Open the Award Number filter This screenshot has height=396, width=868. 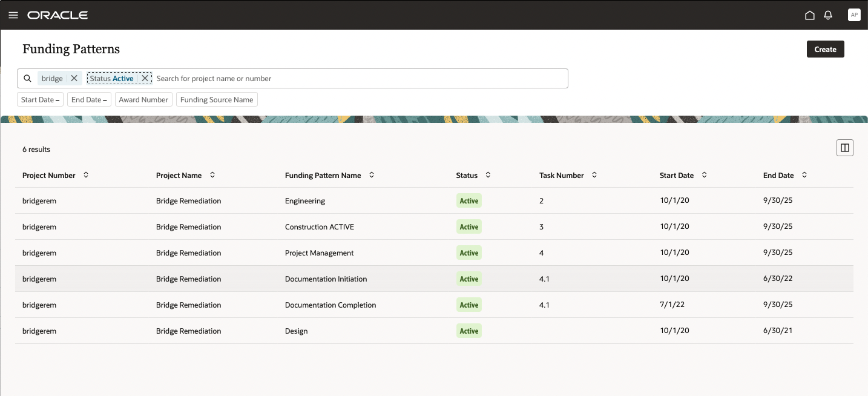pyautogui.click(x=143, y=99)
